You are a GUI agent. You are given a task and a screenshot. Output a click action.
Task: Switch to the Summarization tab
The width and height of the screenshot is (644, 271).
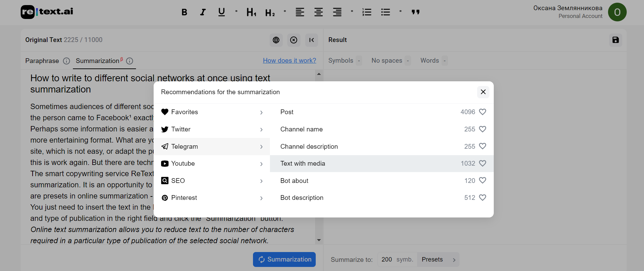coord(98,61)
